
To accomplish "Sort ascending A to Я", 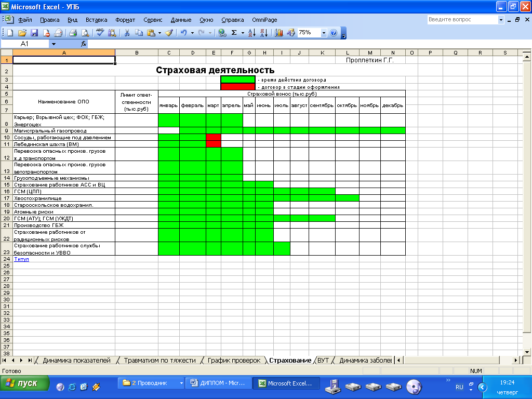I will [x=252, y=33].
